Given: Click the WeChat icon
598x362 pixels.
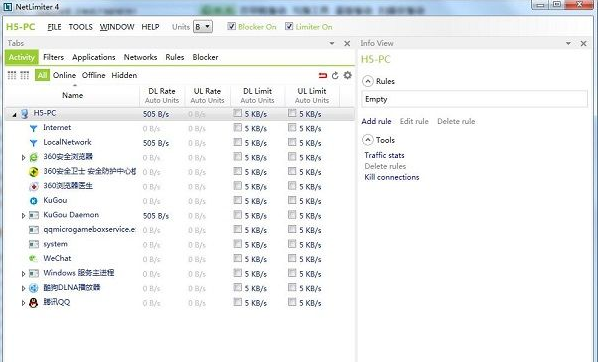Looking at the screenshot, I should (x=34, y=259).
